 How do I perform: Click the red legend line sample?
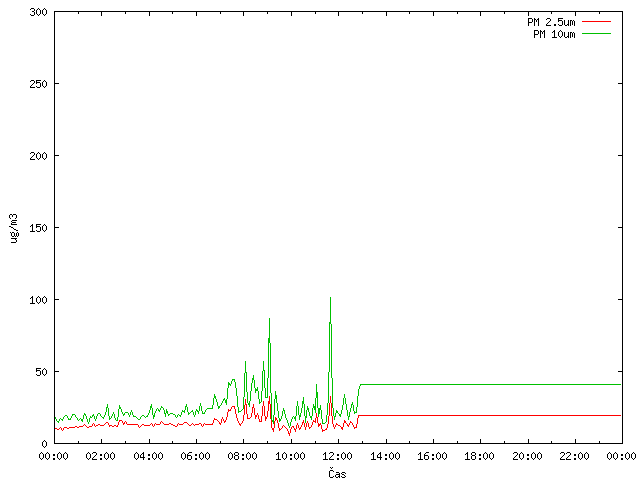pos(596,22)
